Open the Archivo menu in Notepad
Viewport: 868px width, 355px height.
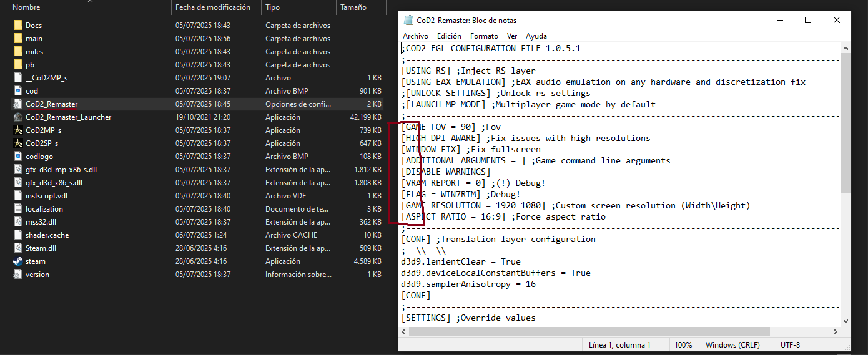415,36
